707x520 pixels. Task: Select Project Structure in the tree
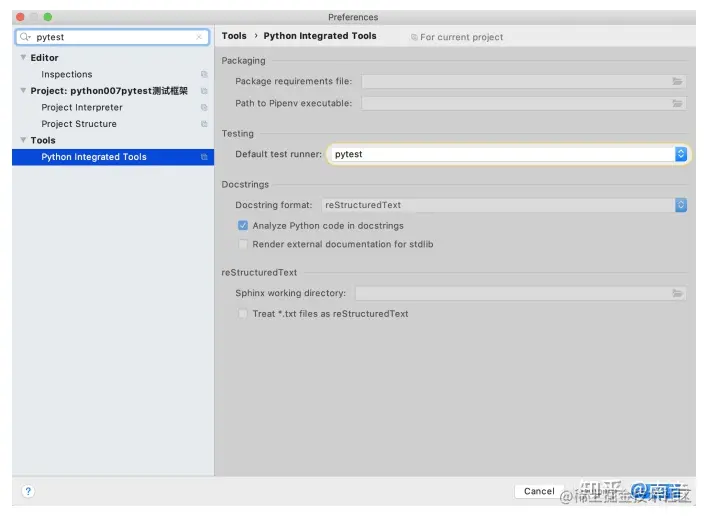coord(79,124)
